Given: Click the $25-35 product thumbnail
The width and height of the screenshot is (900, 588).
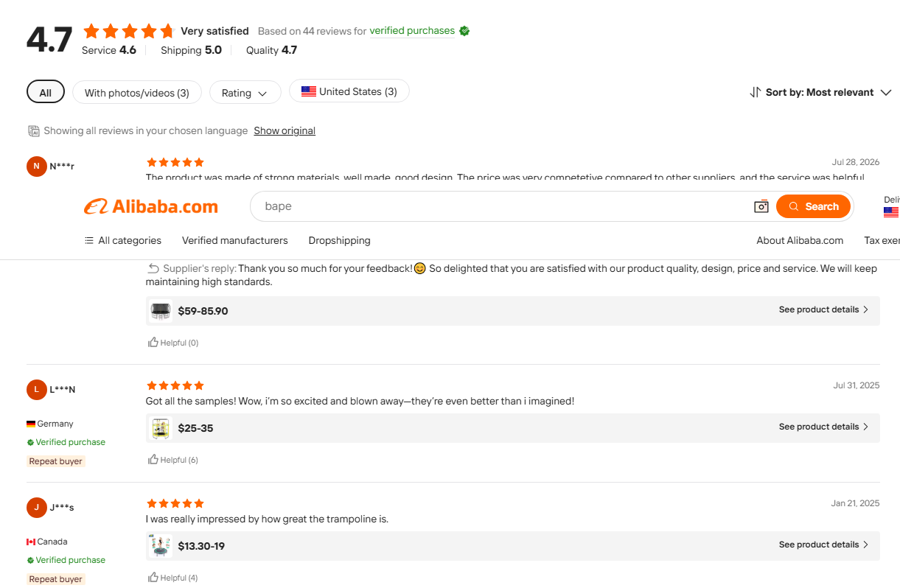Looking at the screenshot, I should 160,428.
